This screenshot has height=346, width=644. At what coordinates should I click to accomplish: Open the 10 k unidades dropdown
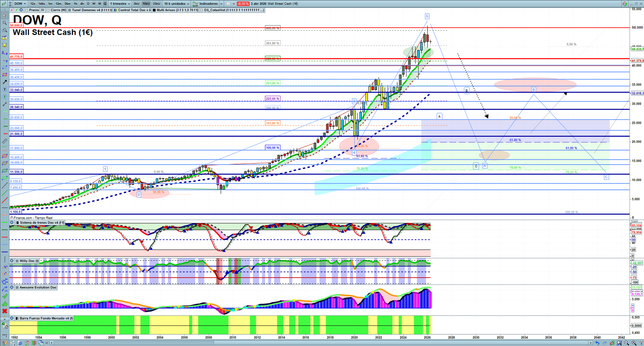[176, 4]
